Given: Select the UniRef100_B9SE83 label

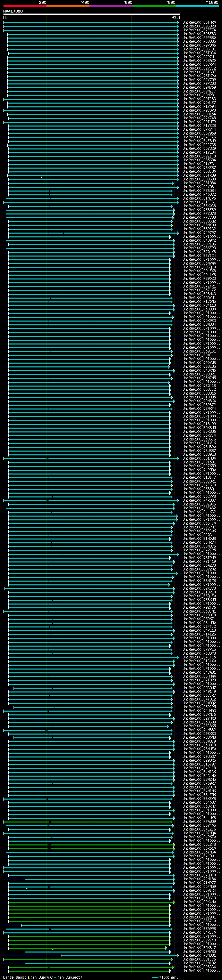Looking at the screenshot, I should (x=199, y=34).
